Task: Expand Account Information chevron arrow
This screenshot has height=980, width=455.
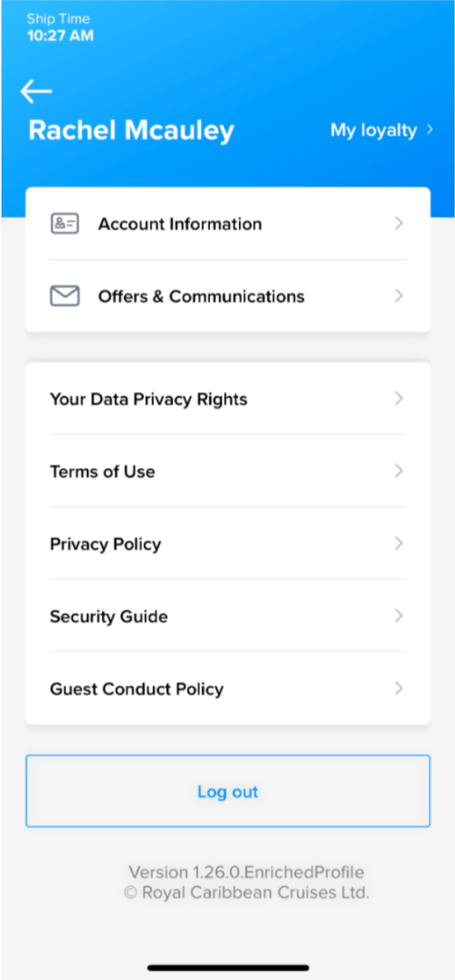Action: pyautogui.click(x=399, y=224)
